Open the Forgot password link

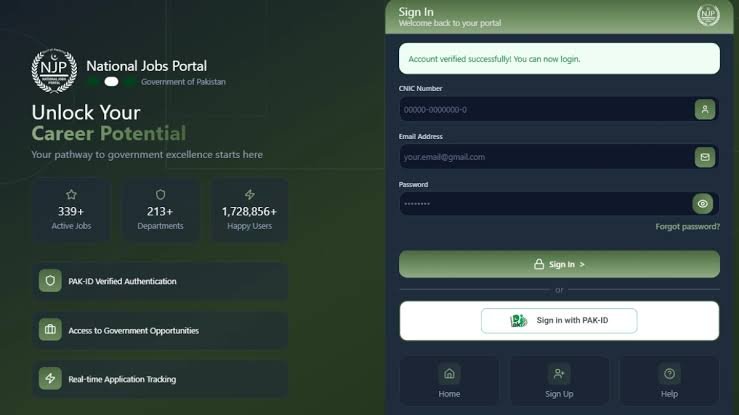[x=687, y=227]
